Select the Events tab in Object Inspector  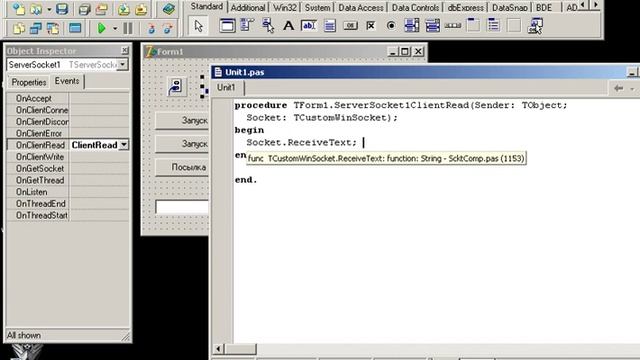67,81
